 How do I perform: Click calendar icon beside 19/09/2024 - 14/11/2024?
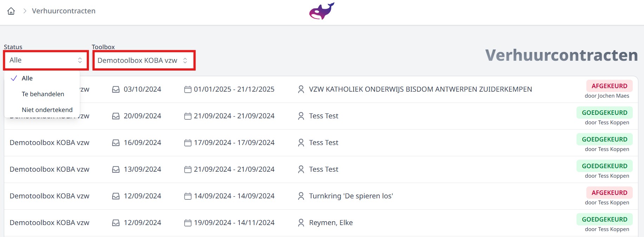(x=188, y=223)
